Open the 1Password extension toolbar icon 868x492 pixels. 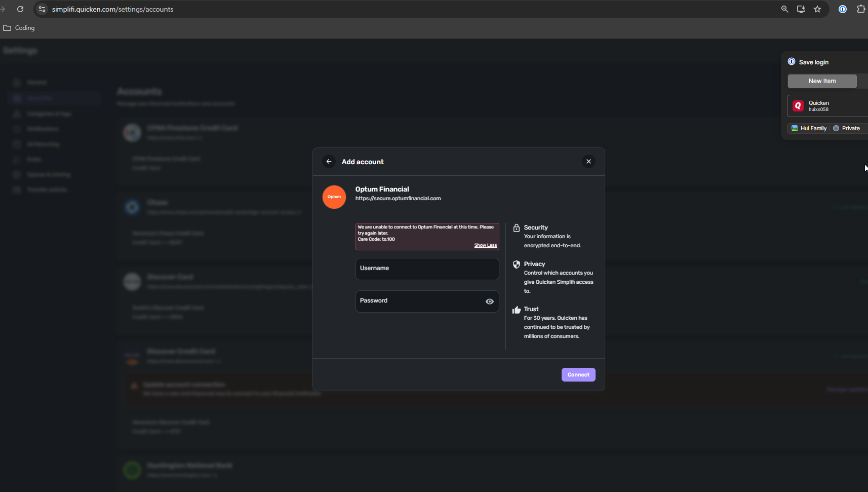tap(843, 9)
